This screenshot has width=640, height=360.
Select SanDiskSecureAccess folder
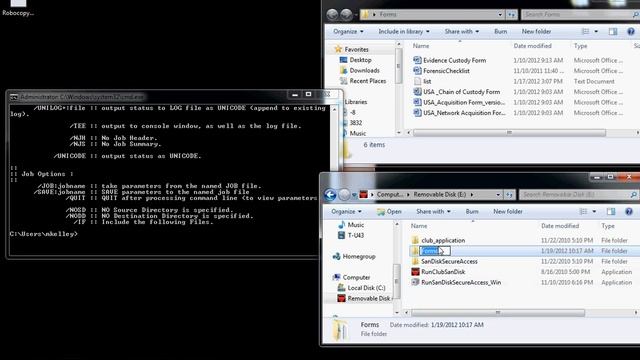pyautogui.click(x=449, y=261)
